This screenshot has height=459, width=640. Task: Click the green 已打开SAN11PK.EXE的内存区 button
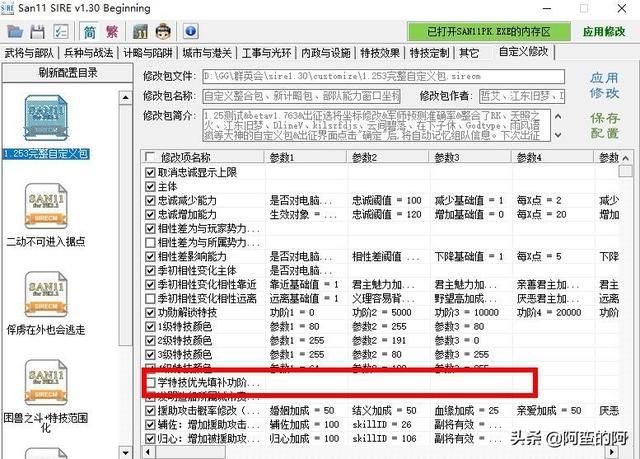click(489, 31)
